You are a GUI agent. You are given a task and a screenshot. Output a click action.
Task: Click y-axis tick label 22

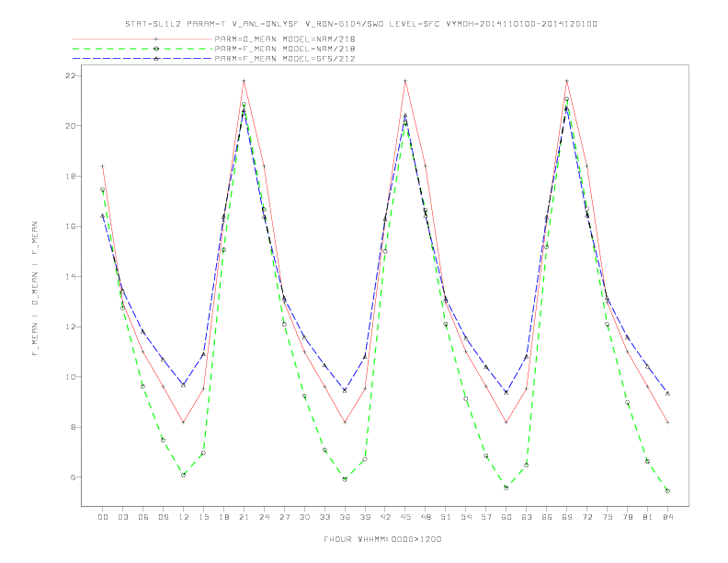(x=71, y=75)
